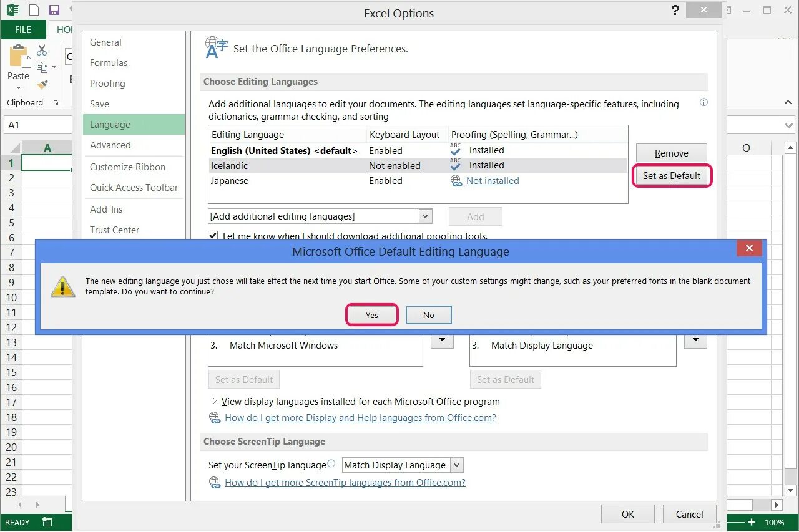Viewport: 799px width, 532px height.
Task: Click the Remove language button
Action: 672,153
